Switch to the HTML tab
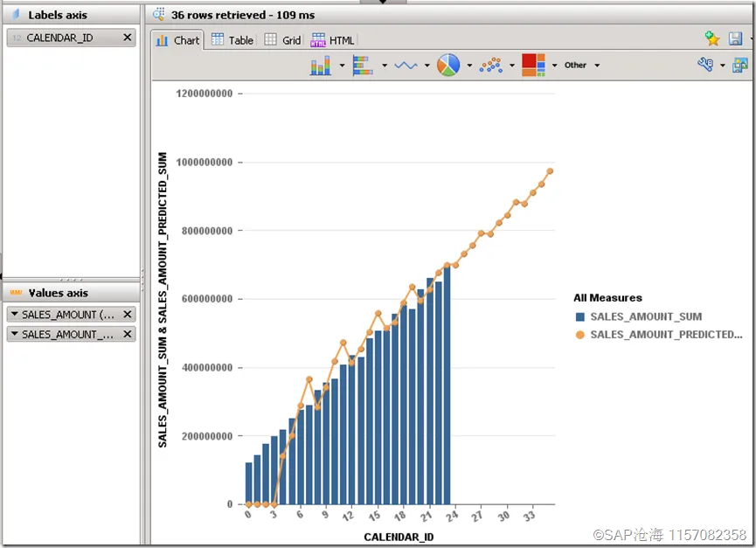The width and height of the screenshot is (756, 548). pyautogui.click(x=332, y=40)
